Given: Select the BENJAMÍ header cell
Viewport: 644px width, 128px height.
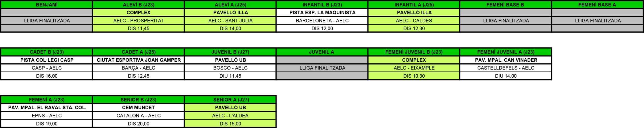Looking at the screenshot, I should 47,5.
